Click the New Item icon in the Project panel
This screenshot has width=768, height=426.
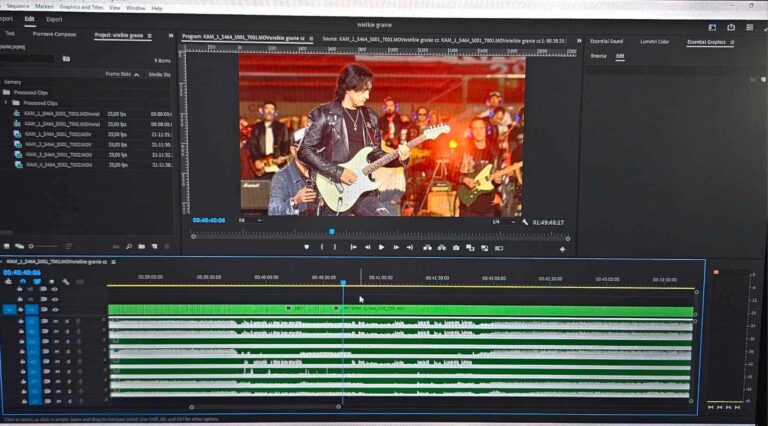[x=154, y=246]
